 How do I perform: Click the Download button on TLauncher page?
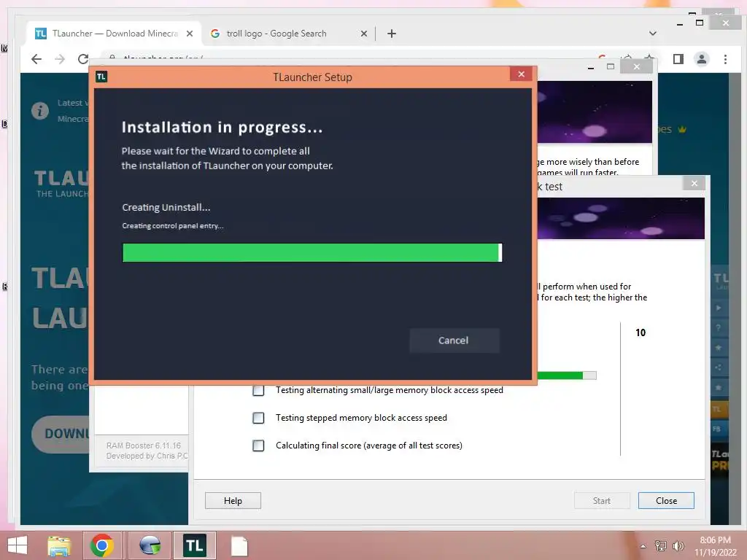click(x=61, y=434)
